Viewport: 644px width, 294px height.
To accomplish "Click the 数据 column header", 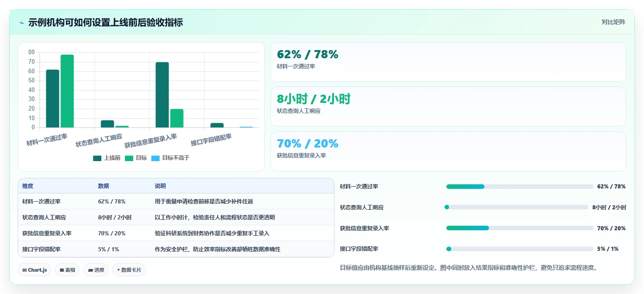I will pyautogui.click(x=104, y=186).
